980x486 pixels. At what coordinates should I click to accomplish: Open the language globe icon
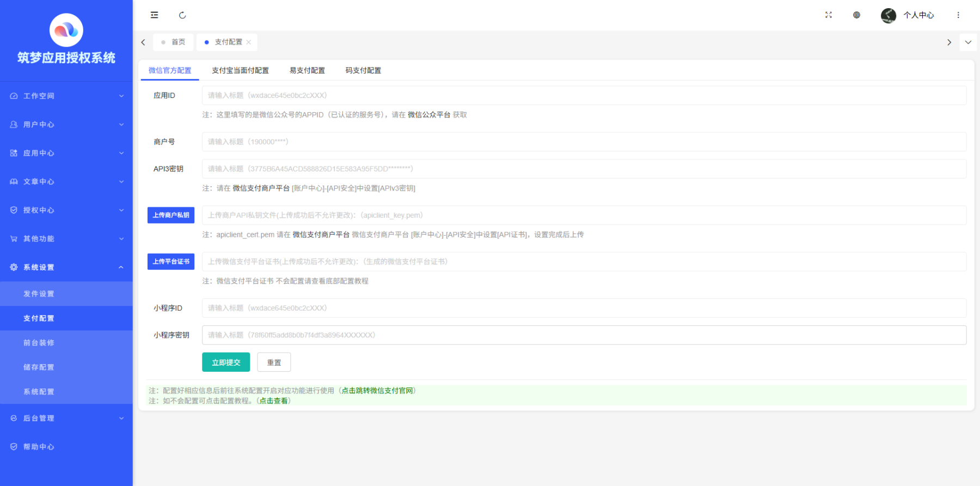point(856,15)
